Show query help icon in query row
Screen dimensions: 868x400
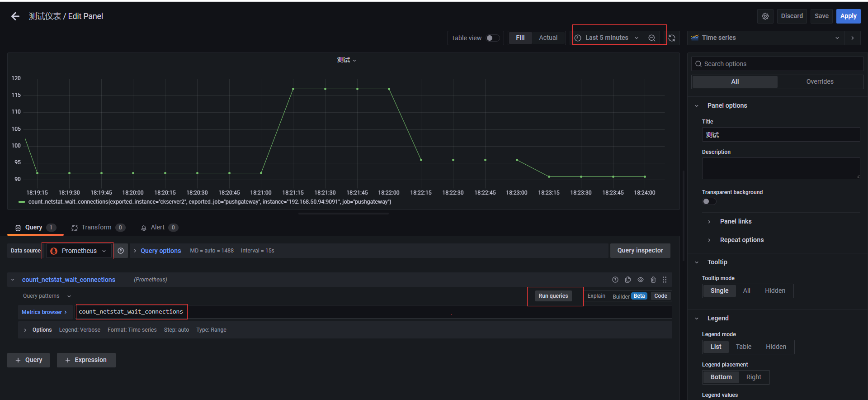tap(615, 280)
